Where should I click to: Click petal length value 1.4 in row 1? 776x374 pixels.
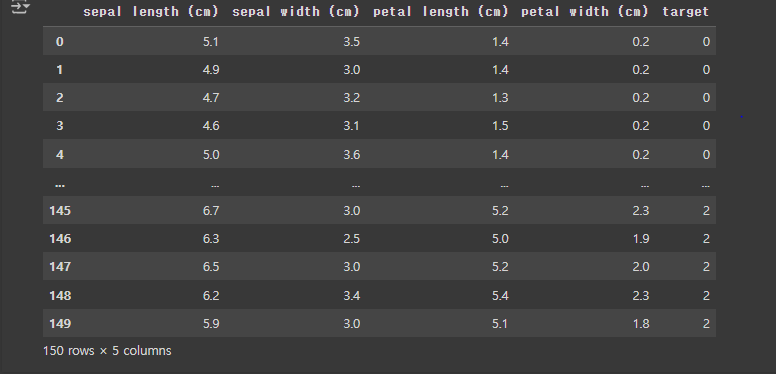click(500, 70)
